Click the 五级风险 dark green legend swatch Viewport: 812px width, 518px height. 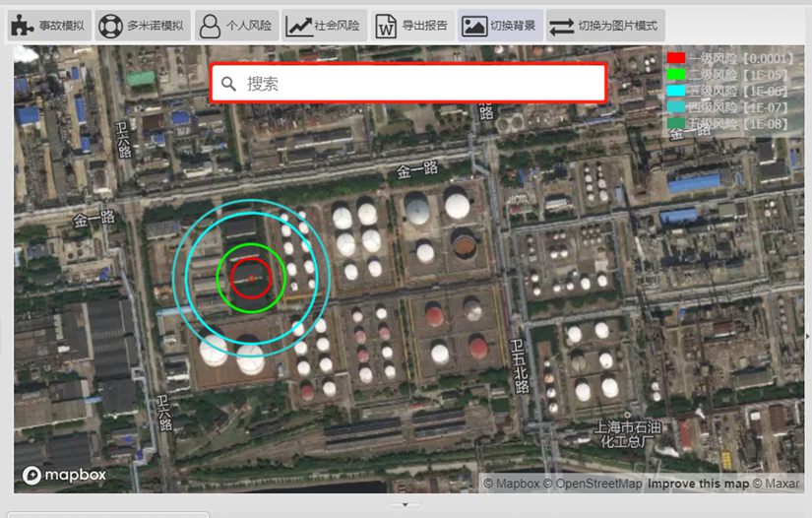pyautogui.click(x=676, y=124)
